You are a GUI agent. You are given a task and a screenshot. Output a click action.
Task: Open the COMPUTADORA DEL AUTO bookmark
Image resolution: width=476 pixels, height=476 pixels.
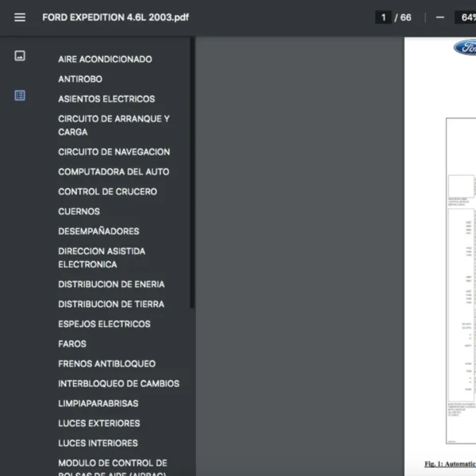113,171
